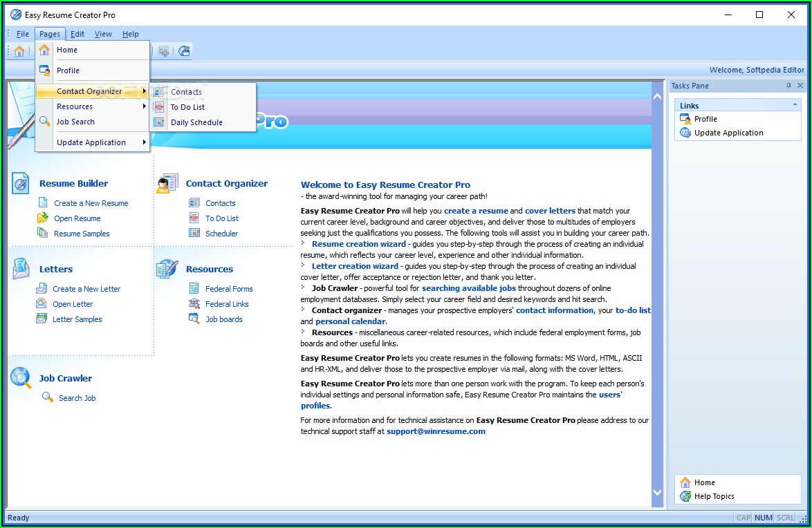Choose To Do List in the submenu
The width and height of the screenshot is (812, 528).
click(x=187, y=107)
